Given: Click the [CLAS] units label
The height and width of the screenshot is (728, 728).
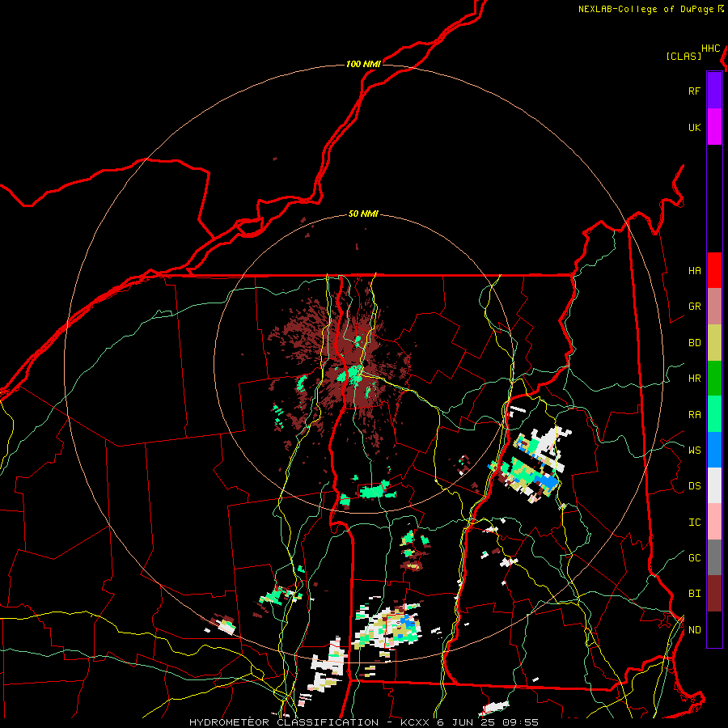Looking at the screenshot, I should [x=684, y=56].
